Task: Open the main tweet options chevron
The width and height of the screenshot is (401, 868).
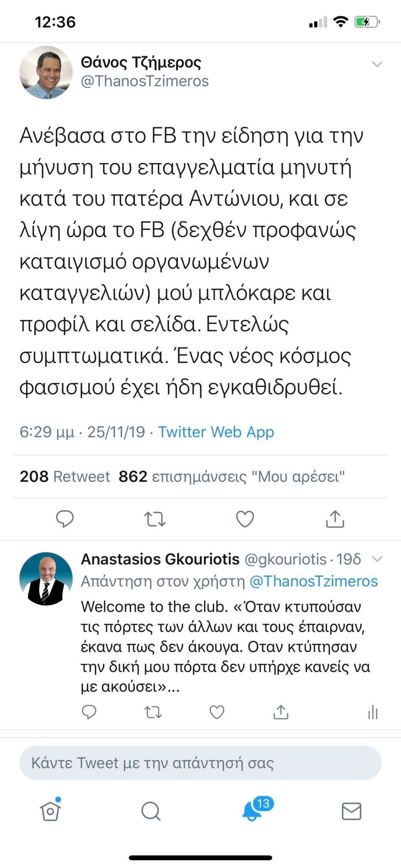Action: 377,64
